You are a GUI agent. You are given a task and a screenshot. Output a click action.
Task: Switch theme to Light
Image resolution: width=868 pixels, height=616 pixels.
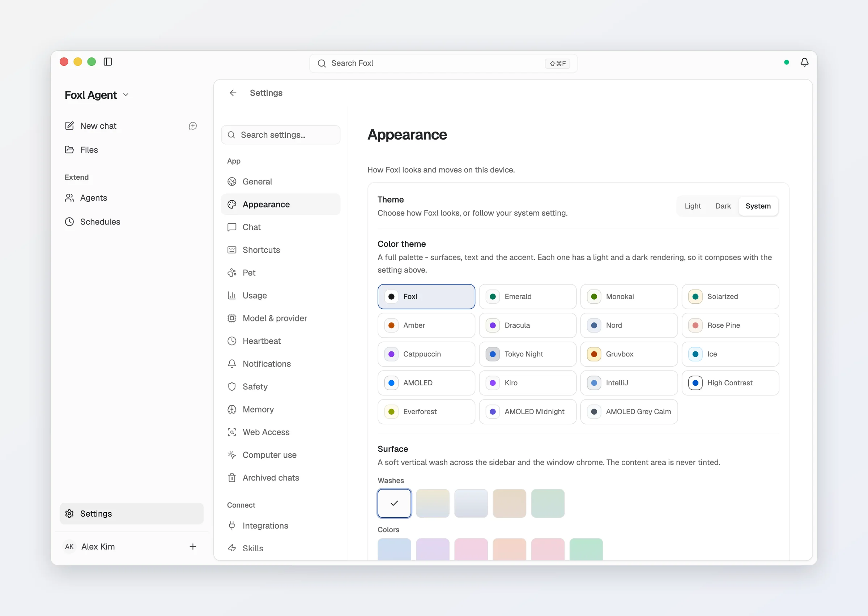click(693, 206)
